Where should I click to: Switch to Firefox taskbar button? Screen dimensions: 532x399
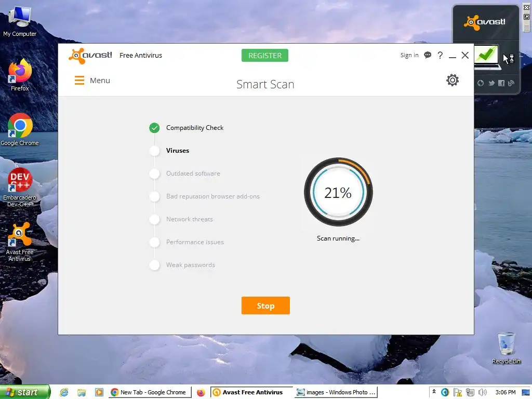pos(201,393)
